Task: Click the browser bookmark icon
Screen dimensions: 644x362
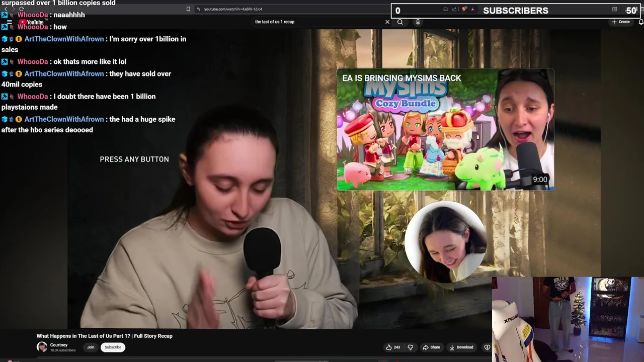Action: point(188,9)
